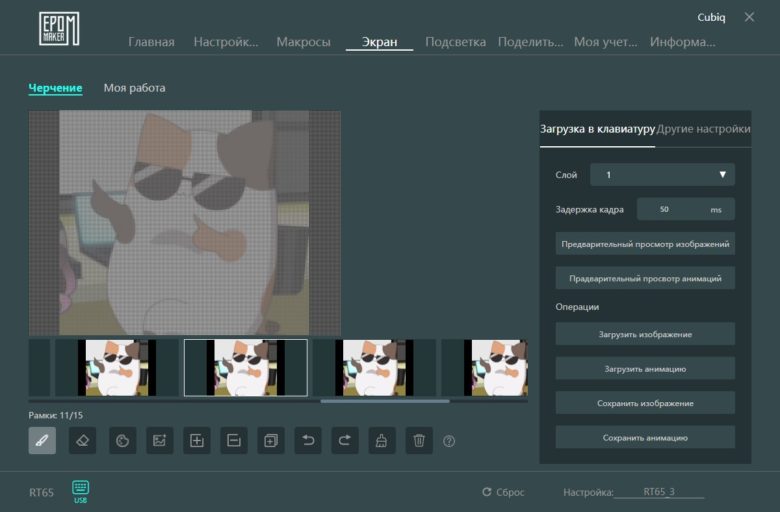Select the Загрузка в клавиатуру panel tab
The height and width of the screenshot is (512, 780).
tap(597, 129)
